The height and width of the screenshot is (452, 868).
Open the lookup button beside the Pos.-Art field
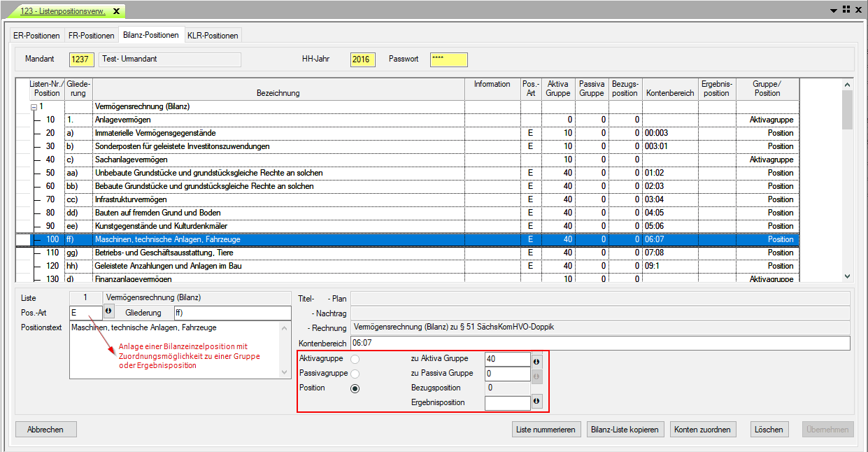click(109, 312)
